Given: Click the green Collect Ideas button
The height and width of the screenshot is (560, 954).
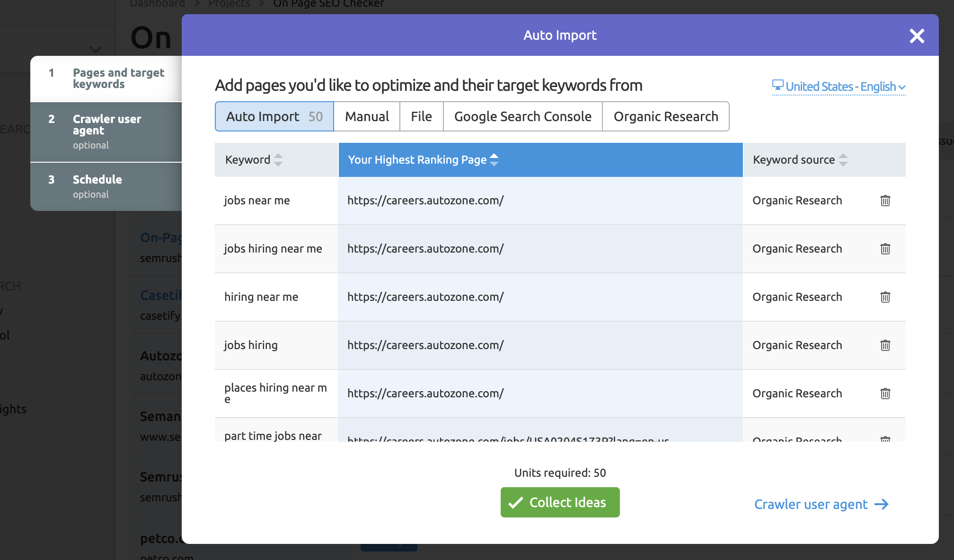Looking at the screenshot, I should tap(560, 502).
